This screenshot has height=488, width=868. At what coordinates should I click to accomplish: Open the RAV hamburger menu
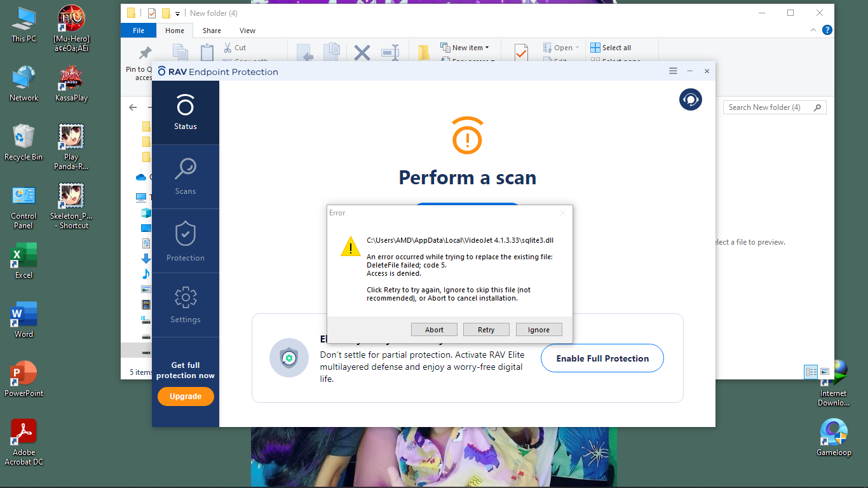pyautogui.click(x=673, y=71)
